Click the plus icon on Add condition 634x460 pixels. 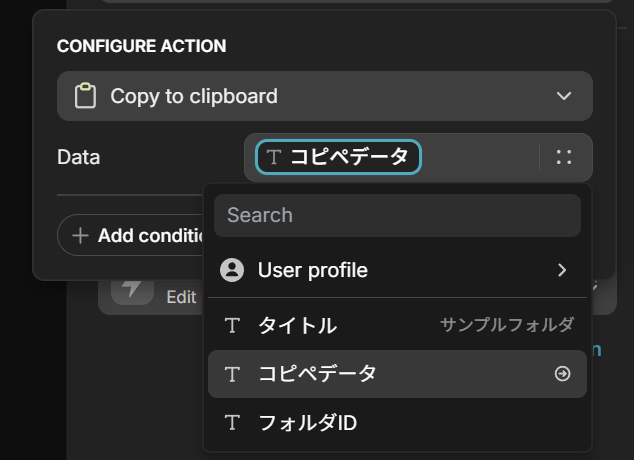[x=80, y=236]
